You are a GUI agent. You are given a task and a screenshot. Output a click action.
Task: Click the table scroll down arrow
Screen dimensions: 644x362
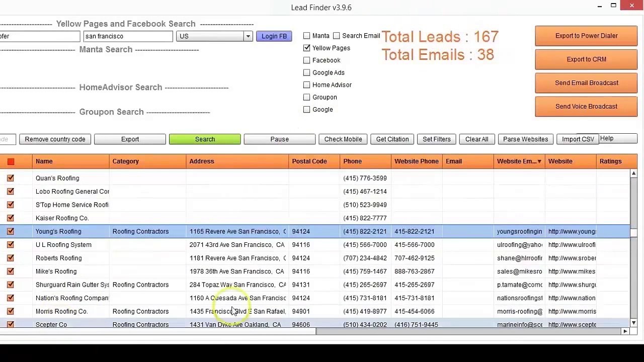(x=633, y=323)
